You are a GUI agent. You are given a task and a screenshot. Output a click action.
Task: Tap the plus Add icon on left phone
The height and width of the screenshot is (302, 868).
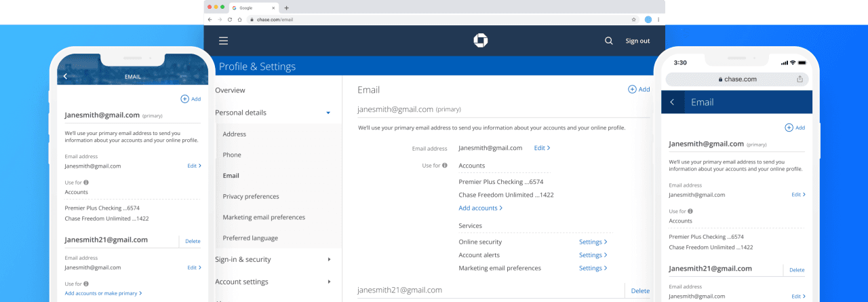click(x=184, y=98)
